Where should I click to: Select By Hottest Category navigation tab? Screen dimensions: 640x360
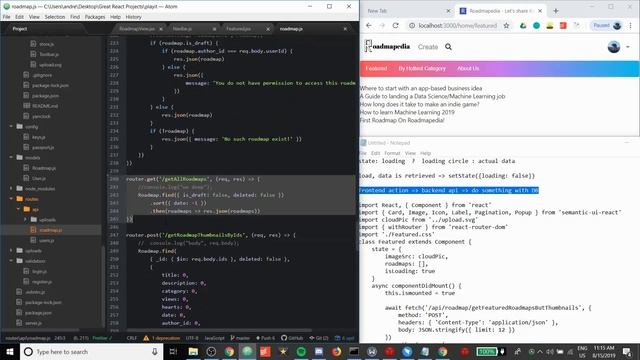click(x=422, y=69)
